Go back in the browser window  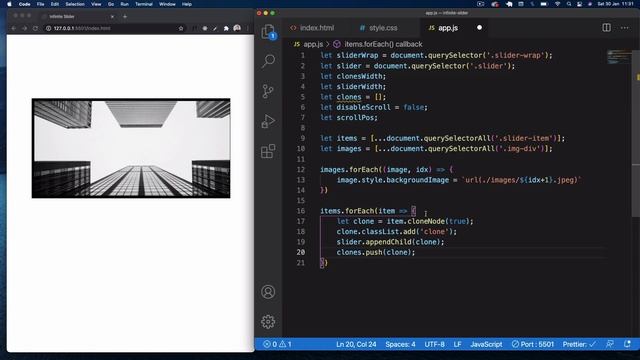14,28
